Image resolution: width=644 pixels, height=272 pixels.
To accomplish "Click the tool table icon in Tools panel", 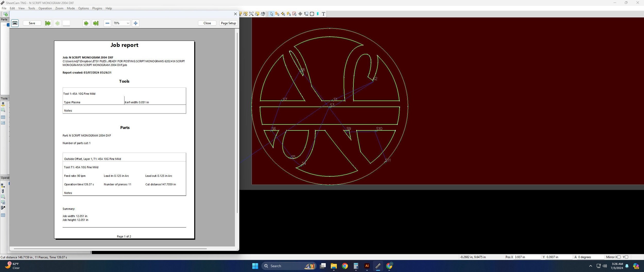I will pos(3,117).
